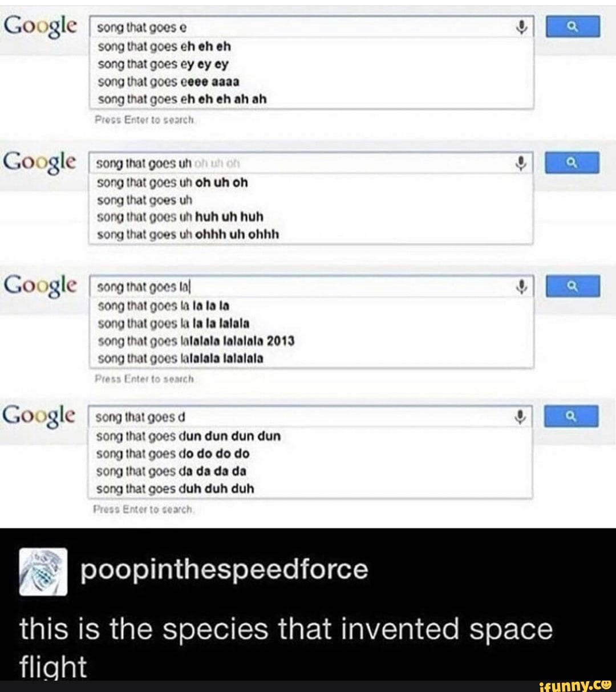Viewport: 616px width, 692px height.
Task: Choose suggestion "song that goes ey ey ey"
Action: [163, 64]
